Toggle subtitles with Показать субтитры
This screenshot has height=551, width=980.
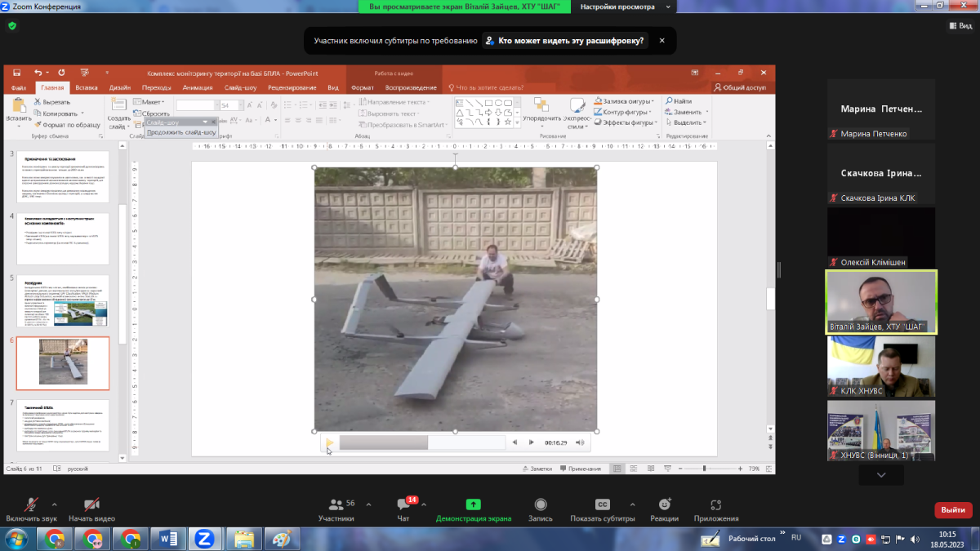[602, 505]
